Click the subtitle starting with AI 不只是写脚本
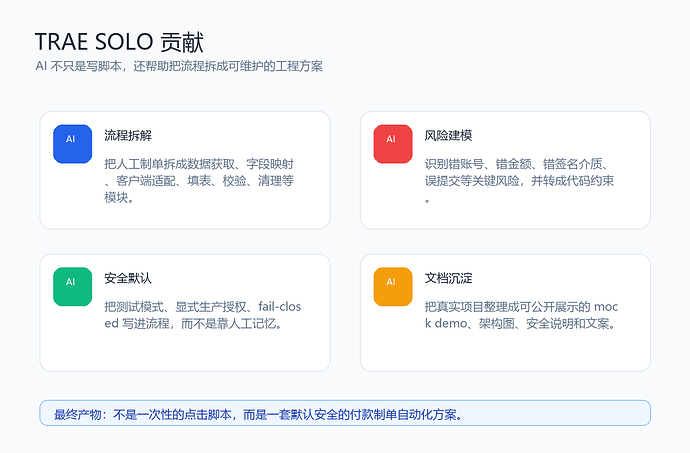This screenshot has width=690, height=453. coord(179,66)
